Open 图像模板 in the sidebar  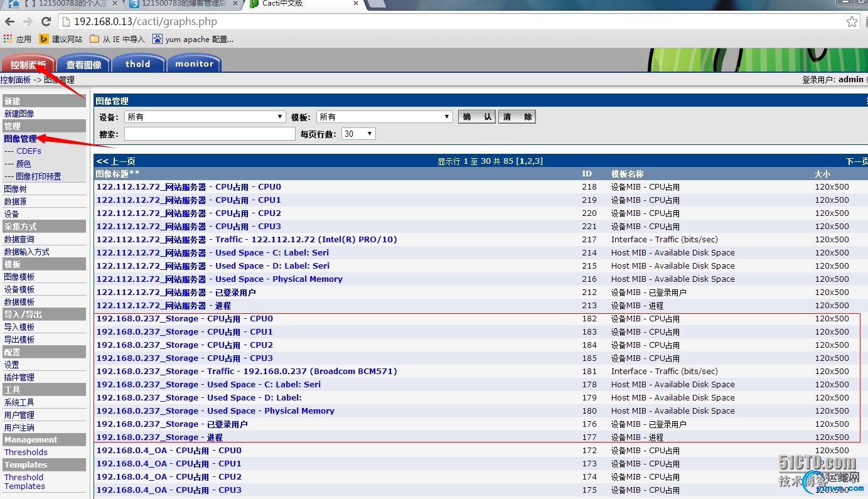[x=19, y=277]
